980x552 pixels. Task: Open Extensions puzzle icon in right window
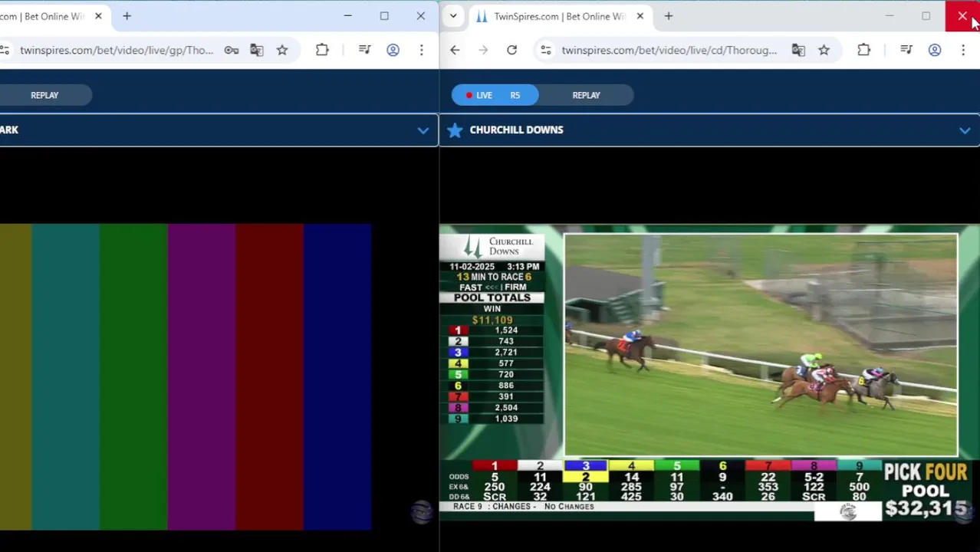tap(863, 50)
